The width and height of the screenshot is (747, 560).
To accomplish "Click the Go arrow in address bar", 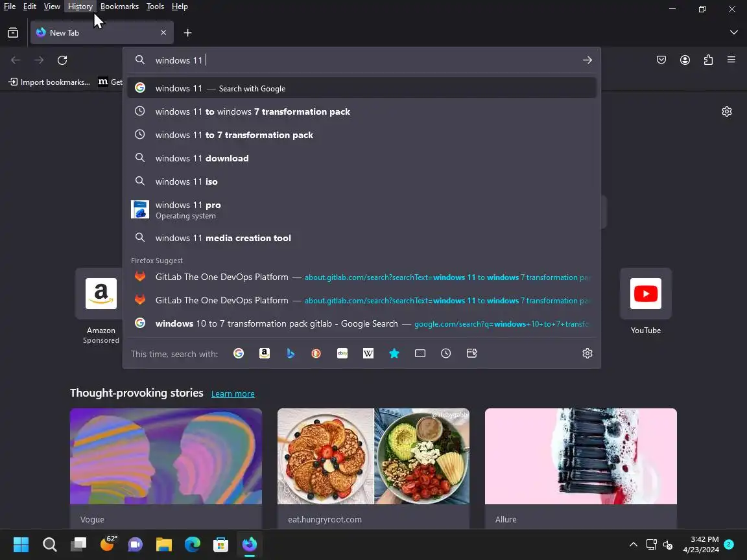I will click(587, 60).
